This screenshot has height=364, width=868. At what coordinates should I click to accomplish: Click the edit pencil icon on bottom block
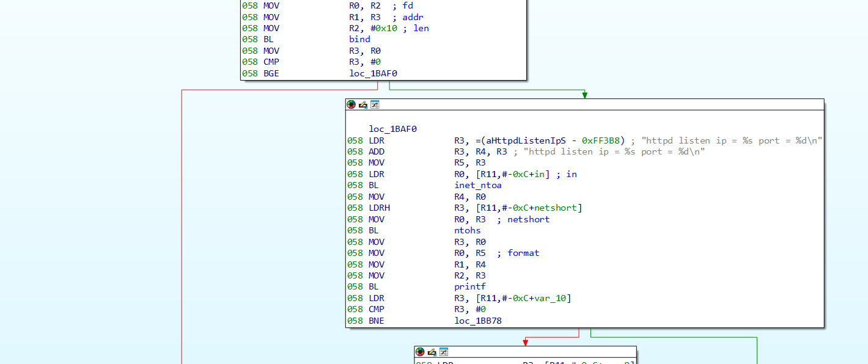click(x=432, y=352)
